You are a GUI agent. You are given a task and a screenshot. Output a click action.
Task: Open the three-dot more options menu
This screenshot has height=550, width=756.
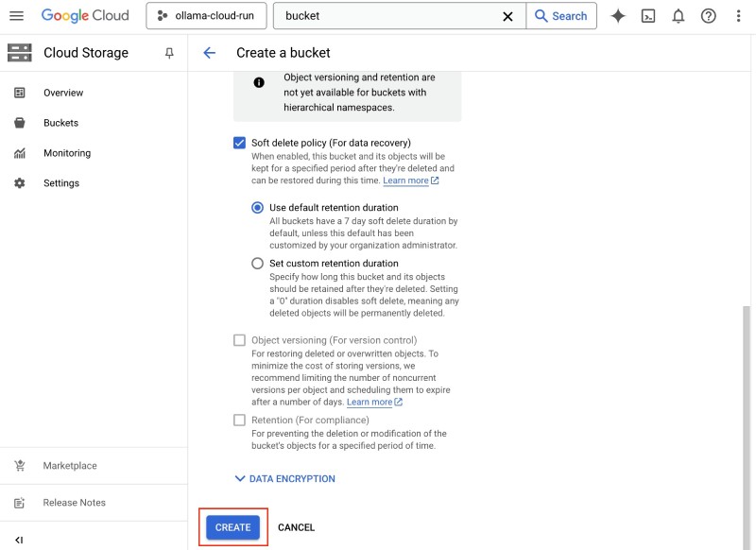(739, 16)
